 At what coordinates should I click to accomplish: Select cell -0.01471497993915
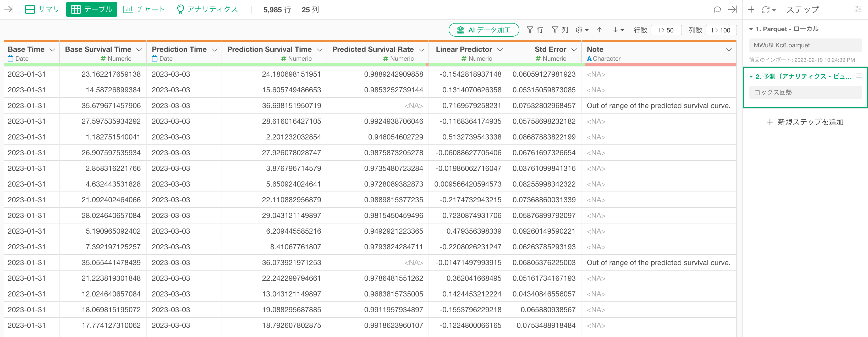(468, 263)
